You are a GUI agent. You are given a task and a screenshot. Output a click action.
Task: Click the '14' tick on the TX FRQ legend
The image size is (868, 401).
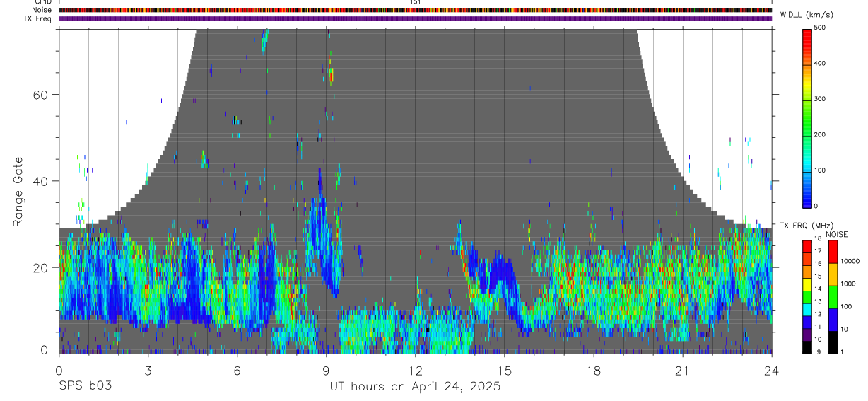click(x=819, y=289)
